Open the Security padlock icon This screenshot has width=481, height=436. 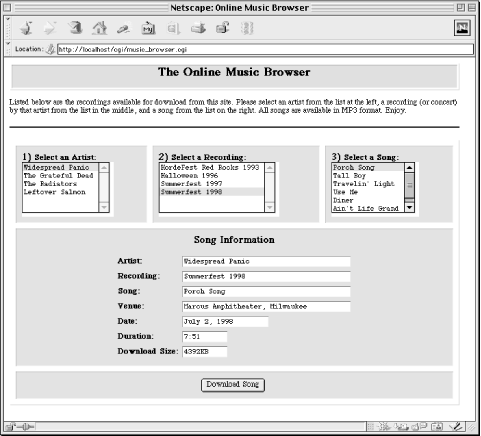click(223, 28)
